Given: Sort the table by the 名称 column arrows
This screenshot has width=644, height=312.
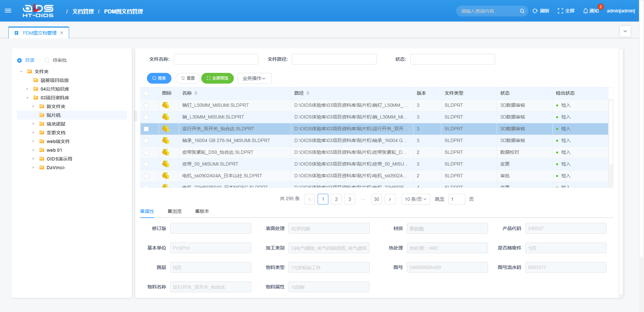Looking at the screenshot, I should [196, 93].
